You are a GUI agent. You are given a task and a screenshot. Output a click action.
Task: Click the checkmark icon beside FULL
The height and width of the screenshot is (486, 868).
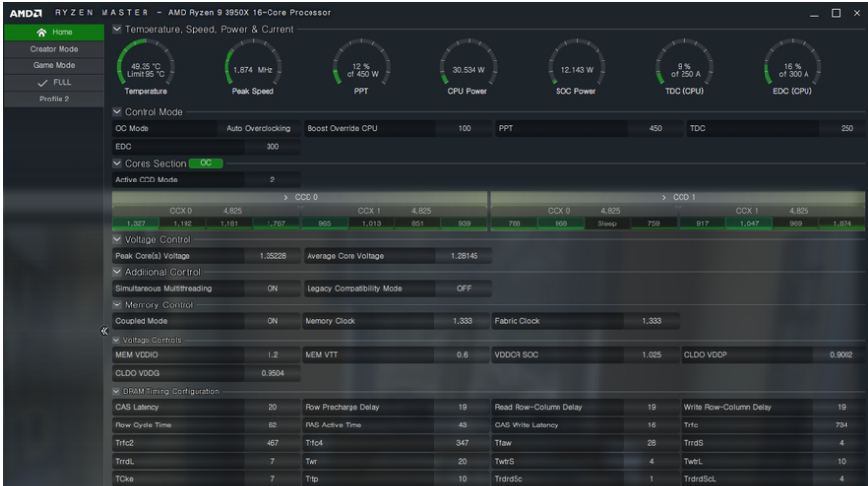coord(42,83)
